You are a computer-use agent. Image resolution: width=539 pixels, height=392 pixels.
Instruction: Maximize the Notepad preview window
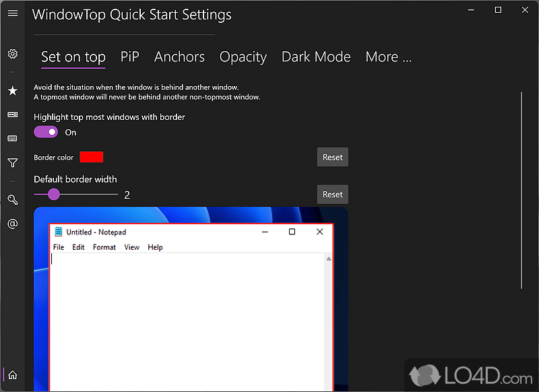point(292,232)
